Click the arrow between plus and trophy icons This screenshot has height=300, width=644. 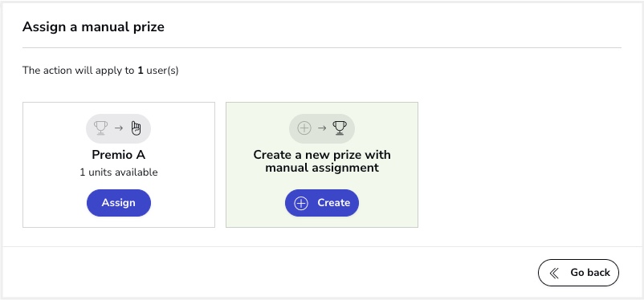coord(322,128)
